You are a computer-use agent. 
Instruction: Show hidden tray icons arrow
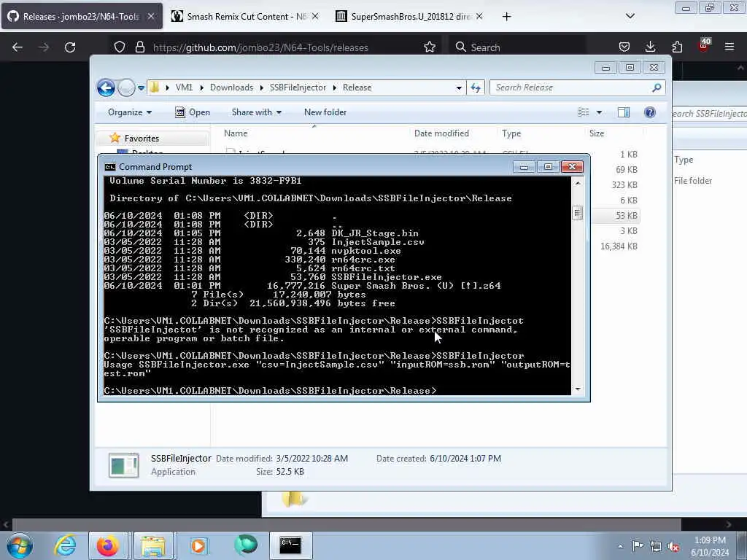[620, 546]
